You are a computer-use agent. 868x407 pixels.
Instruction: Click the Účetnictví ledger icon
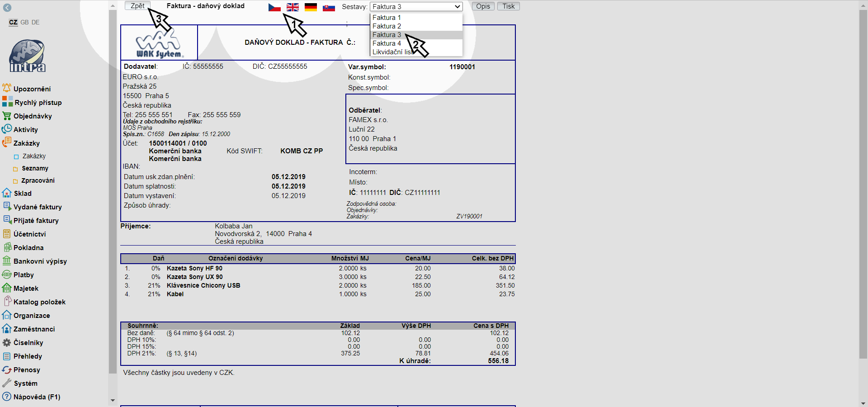coord(7,234)
